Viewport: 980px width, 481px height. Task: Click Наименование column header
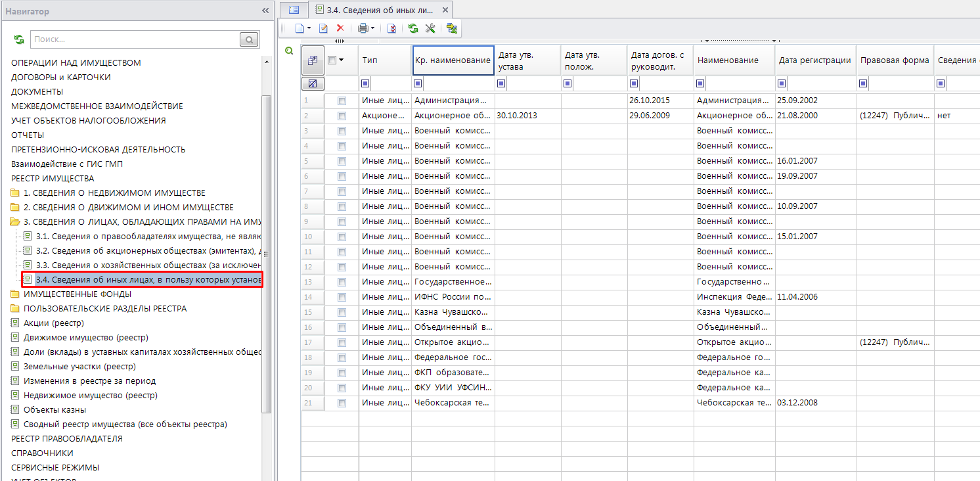click(734, 60)
